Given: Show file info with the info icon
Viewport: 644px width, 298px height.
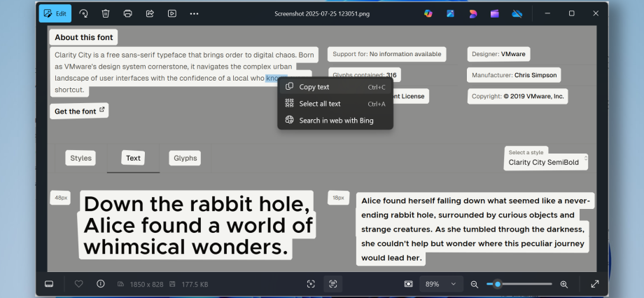Looking at the screenshot, I should tap(101, 284).
